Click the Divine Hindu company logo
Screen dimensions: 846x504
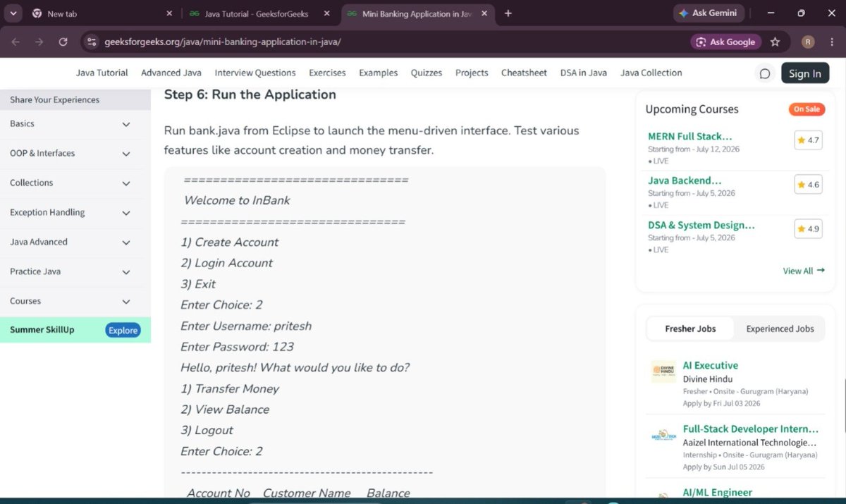tap(663, 371)
